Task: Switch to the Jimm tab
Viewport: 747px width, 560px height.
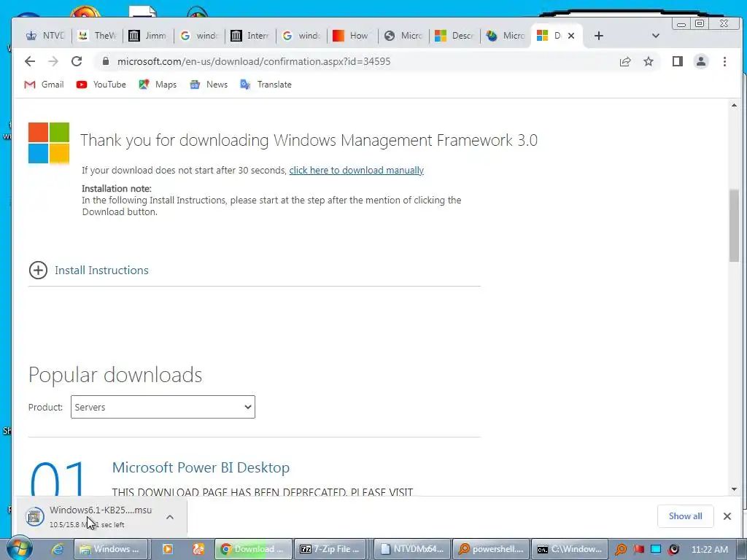Action: [x=148, y=36]
